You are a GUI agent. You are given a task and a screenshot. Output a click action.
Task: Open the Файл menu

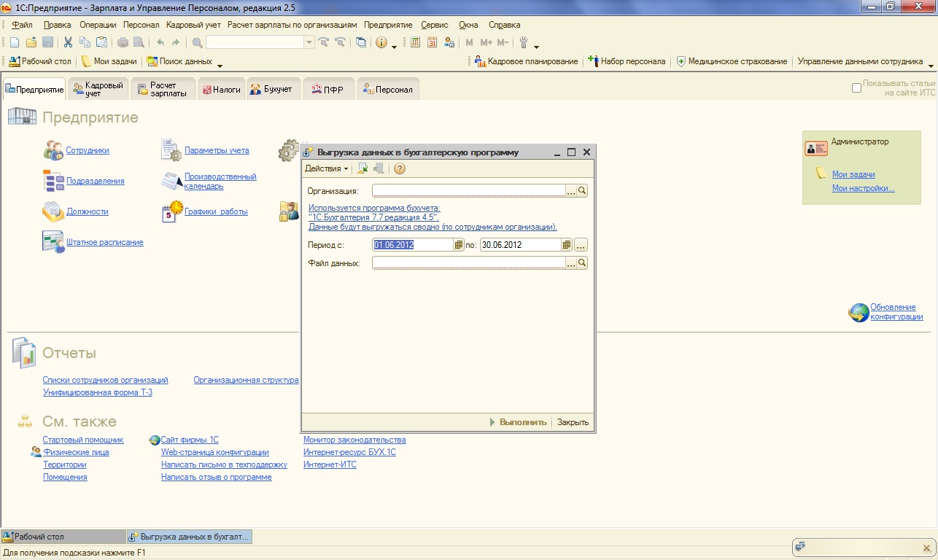[22, 25]
